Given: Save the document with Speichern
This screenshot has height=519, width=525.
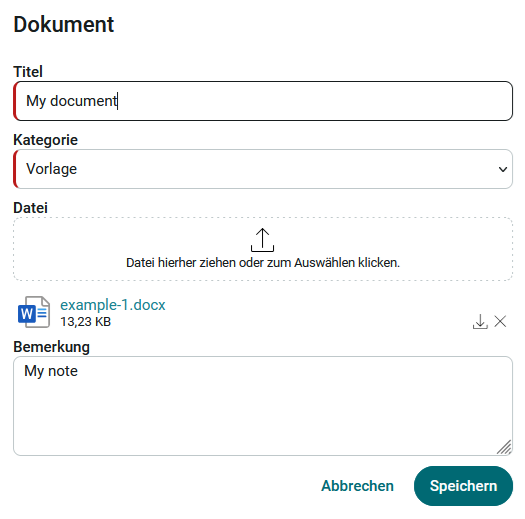Looking at the screenshot, I should point(463,486).
